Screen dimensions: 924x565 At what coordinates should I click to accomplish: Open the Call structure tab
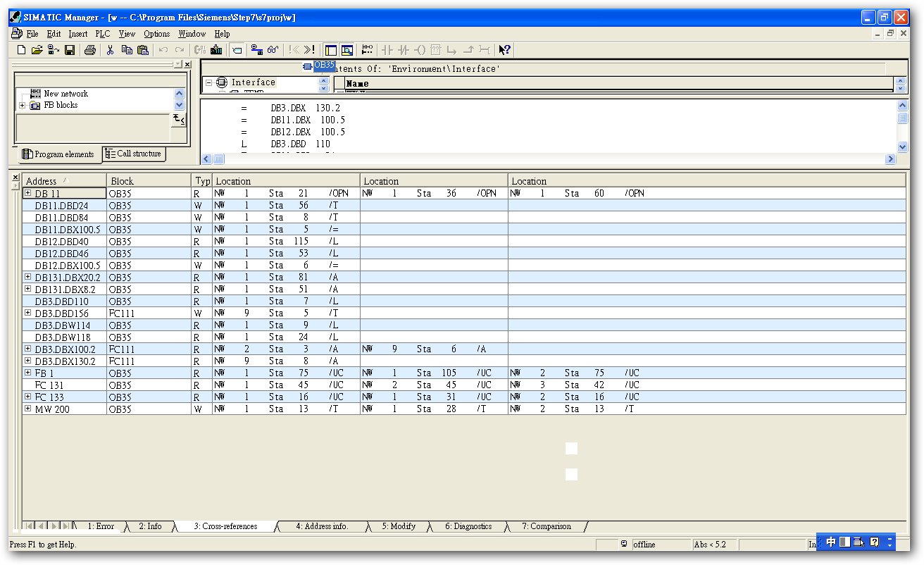134,154
